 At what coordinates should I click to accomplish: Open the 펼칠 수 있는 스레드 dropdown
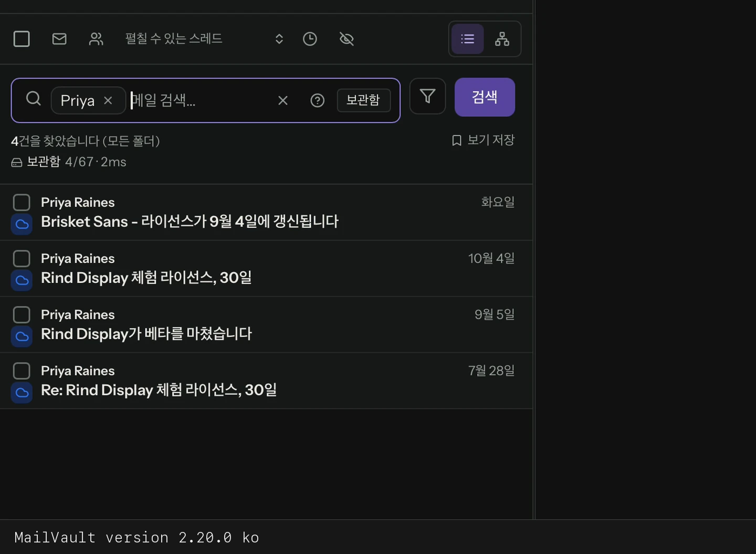[205, 39]
